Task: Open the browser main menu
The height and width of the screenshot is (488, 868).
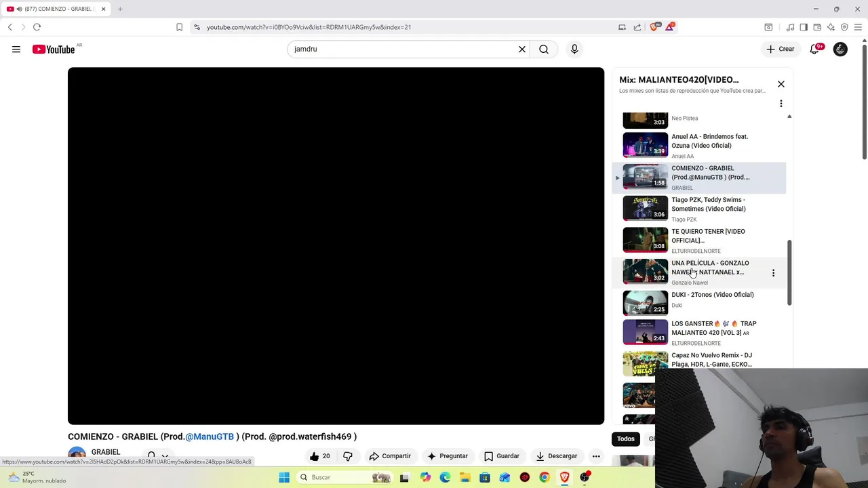Action: [x=858, y=27]
